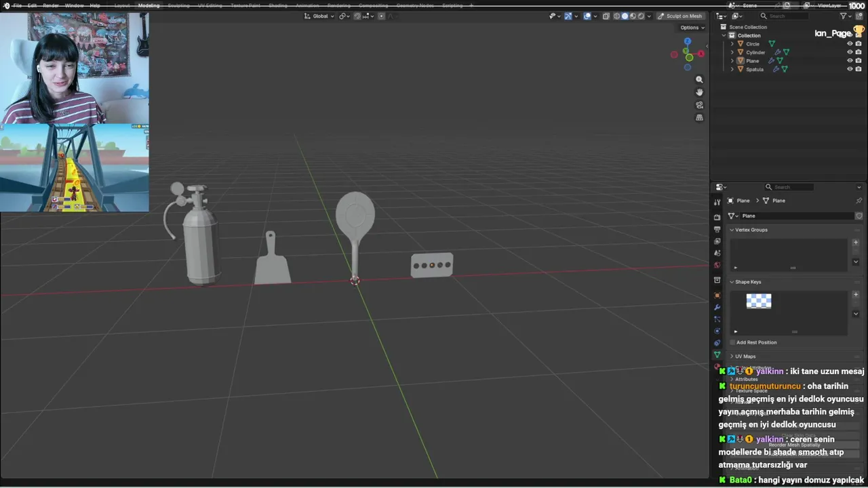
Task: Open the Scene properties tab icon
Action: tap(717, 253)
